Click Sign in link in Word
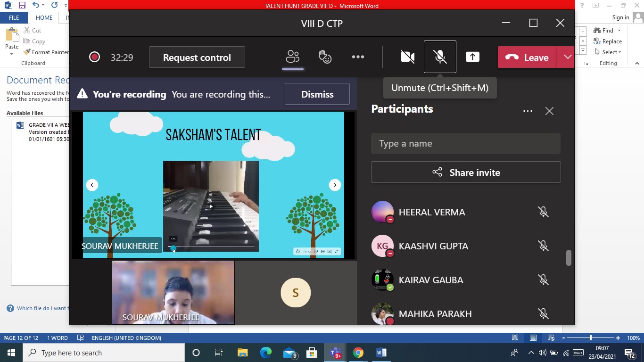Screen dimensions: 644x362 coord(620,17)
